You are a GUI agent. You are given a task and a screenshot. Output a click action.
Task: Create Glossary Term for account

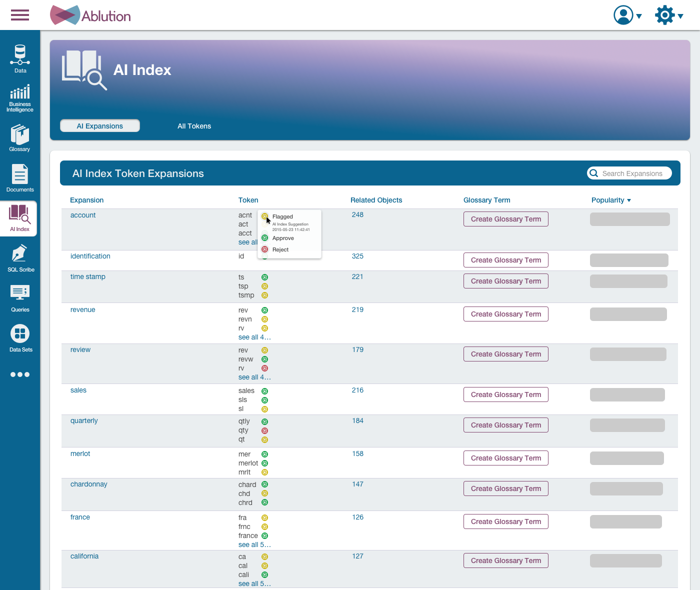(506, 219)
